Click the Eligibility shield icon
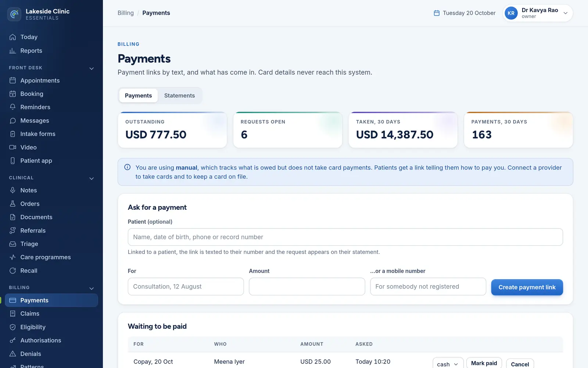The height and width of the screenshot is (368, 588). [x=12, y=327]
